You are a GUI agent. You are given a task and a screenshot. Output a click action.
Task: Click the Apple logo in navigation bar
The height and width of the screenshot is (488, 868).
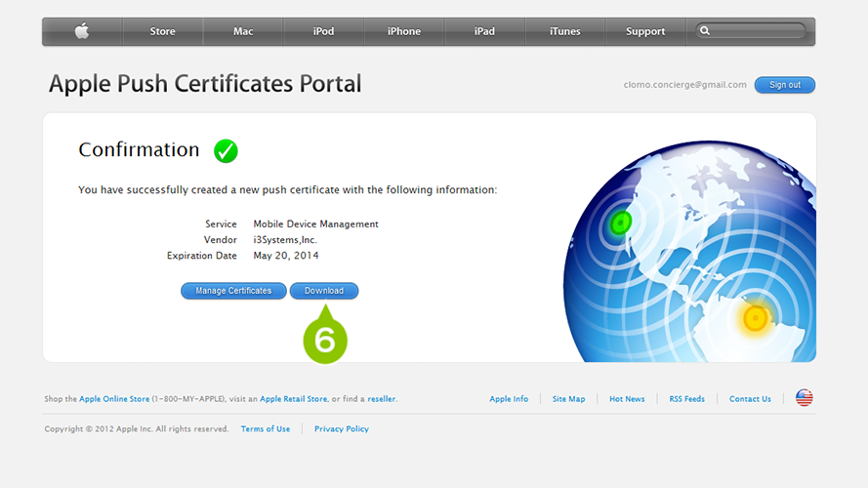coord(82,31)
